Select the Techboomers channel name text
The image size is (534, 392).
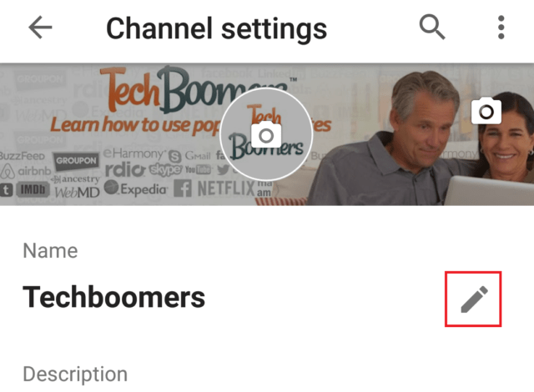click(113, 298)
